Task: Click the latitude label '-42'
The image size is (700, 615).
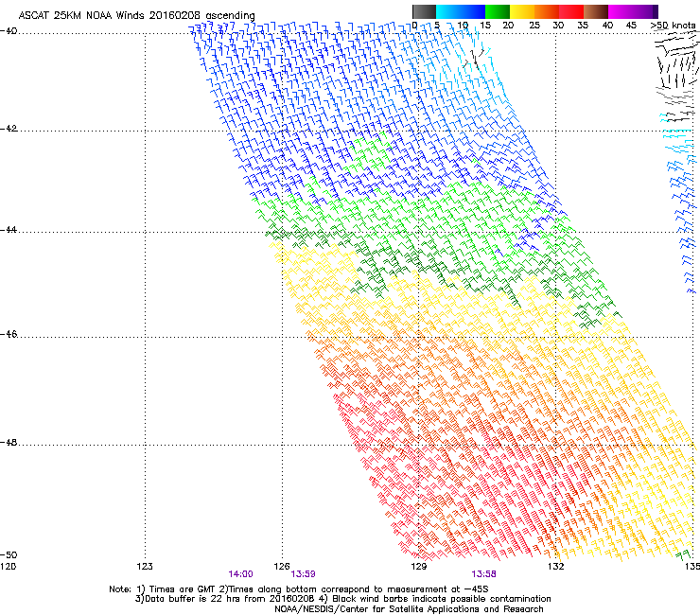Action: click(x=9, y=129)
